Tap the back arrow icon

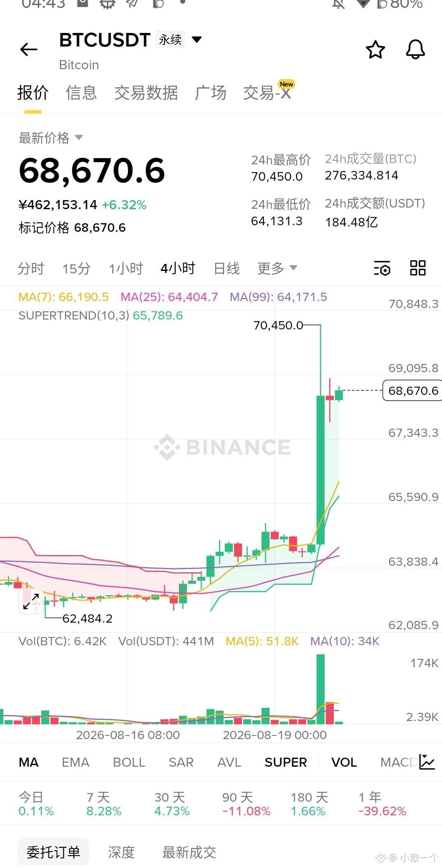click(x=29, y=49)
